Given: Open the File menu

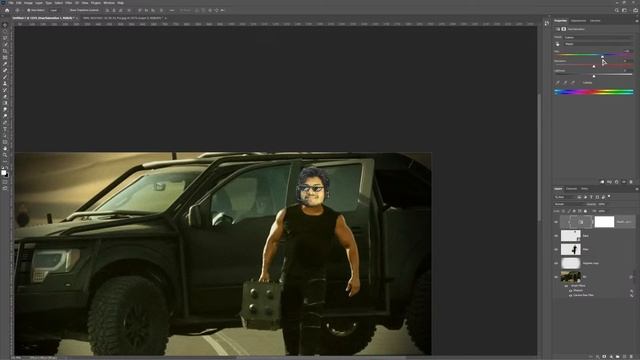Looking at the screenshot, I should click(x=11, y=3).
